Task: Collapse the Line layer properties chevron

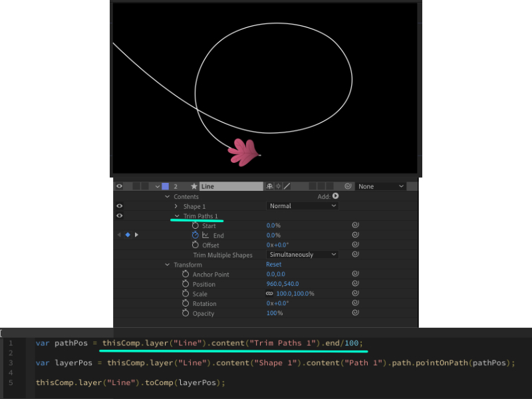Action: click(x=157, y=187)
